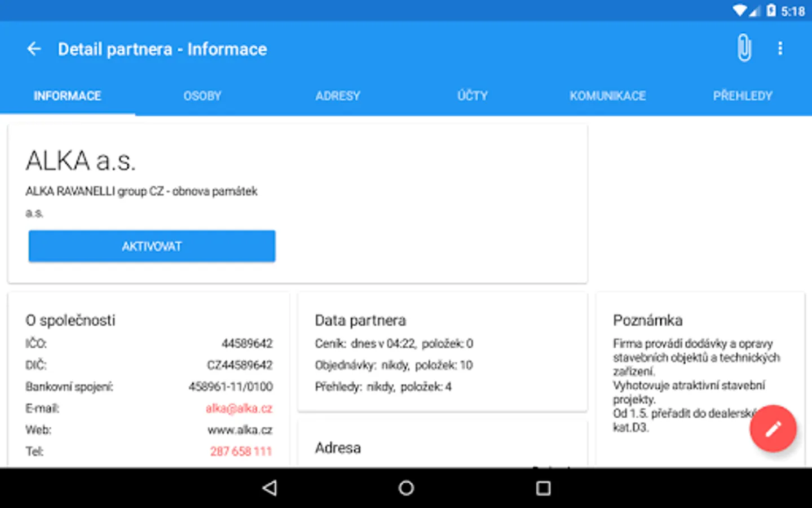The width and height of the screenshot is (812, 508).
Task: Tap DIČ value CZ44589642
Action: coord(240,365)
